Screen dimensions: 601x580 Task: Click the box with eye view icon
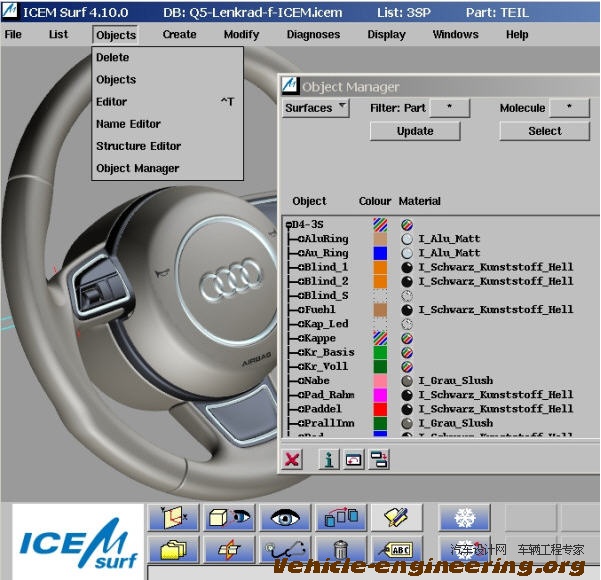[x=229, y=518]
